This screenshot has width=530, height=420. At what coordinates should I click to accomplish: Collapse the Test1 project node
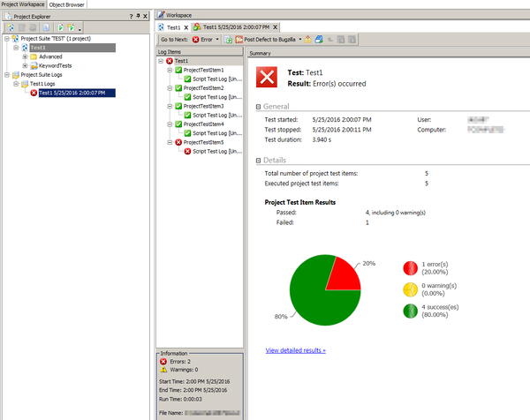pyautogui.click(x=16, y=48)
